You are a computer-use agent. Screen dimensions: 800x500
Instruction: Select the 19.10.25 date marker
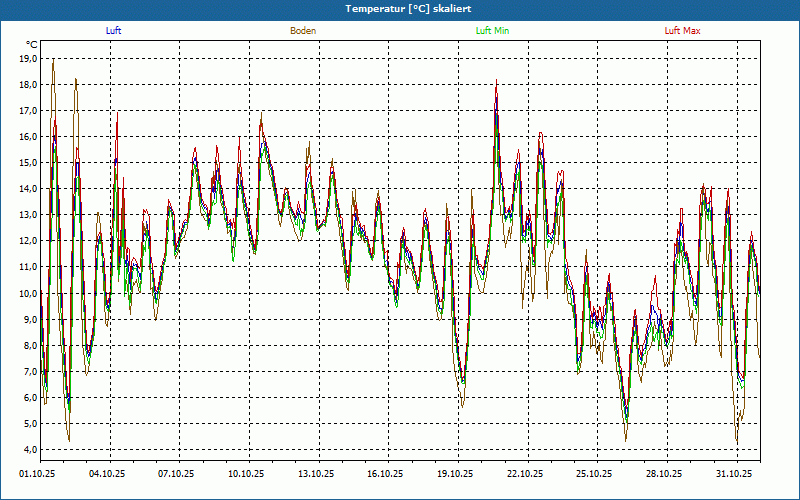tap(455, 474)
